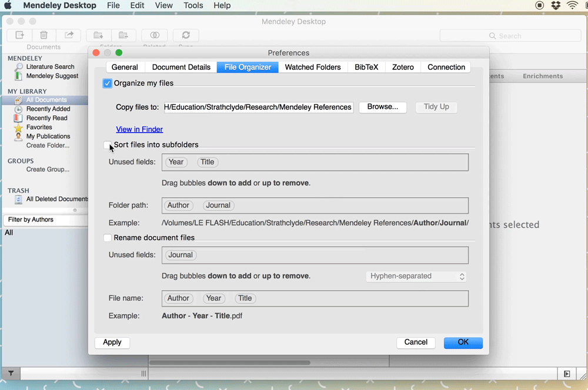
Task: Select All Deleted Documents in Trash
Action: (x=57, y=199)
